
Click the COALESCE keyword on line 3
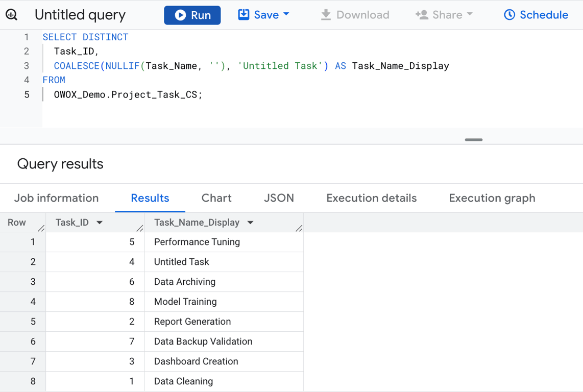click(x=77, y=66)
